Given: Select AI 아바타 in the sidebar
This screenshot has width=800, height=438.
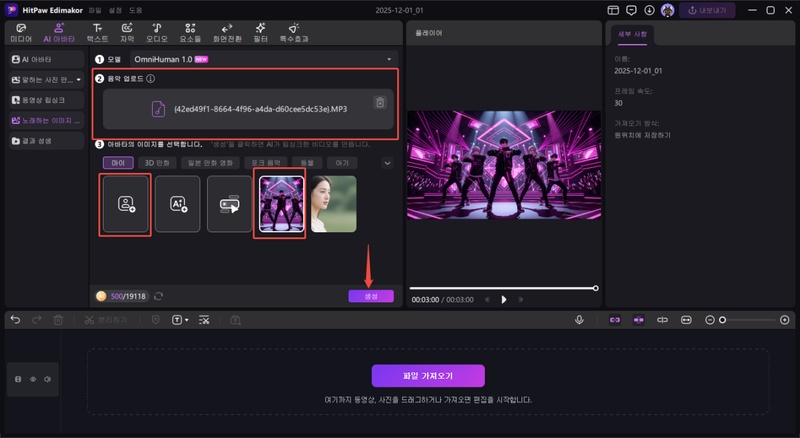Looking at the screenshot, I should [x=46, y=59].
